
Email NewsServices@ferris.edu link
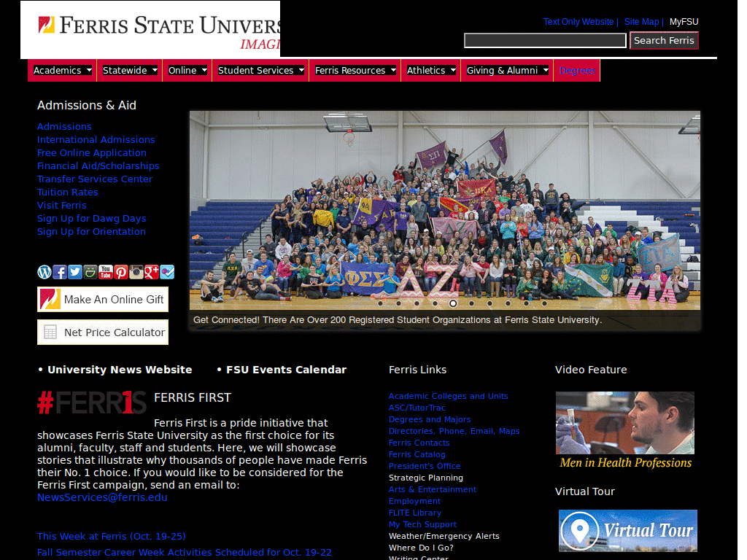[x=102, y=497]
